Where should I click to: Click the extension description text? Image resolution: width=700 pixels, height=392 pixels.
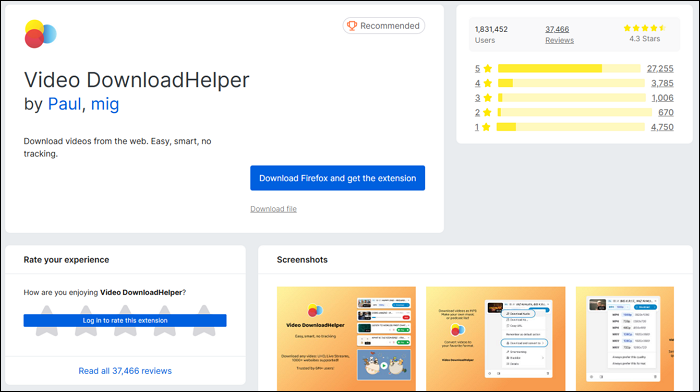click(x=117, y=147)
